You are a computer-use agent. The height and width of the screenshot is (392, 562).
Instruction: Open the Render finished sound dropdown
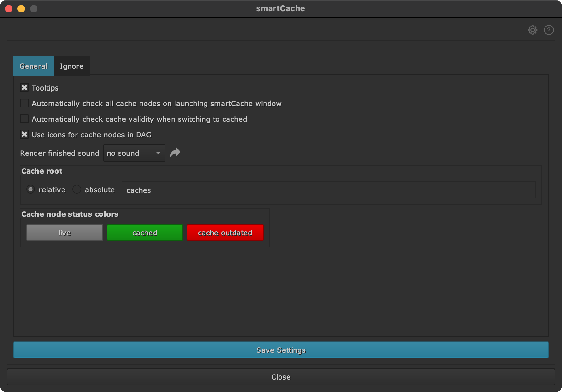(134, 153)
